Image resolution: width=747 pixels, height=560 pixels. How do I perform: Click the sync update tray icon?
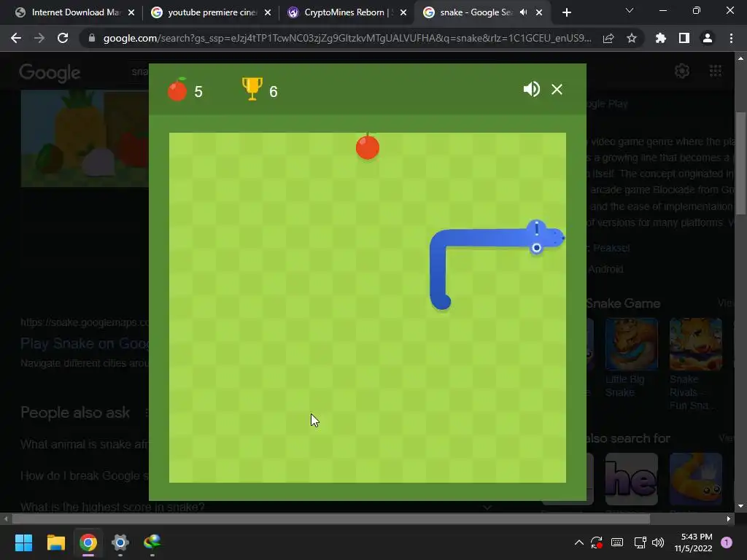pyautogui.click(x=597, y=542)
